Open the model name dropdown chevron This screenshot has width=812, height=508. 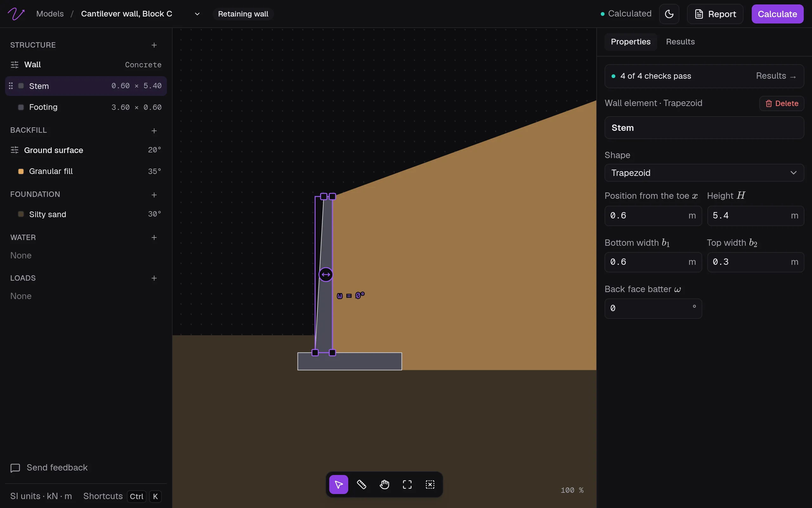coord(197,14)
